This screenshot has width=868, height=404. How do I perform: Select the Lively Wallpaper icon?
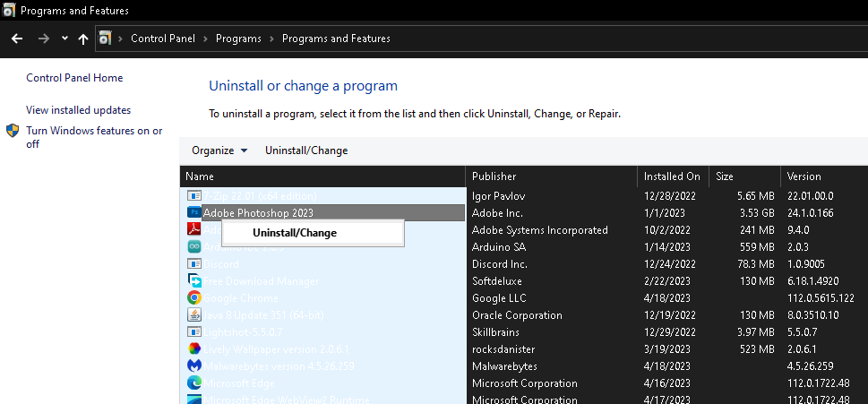tap(193, 349)
